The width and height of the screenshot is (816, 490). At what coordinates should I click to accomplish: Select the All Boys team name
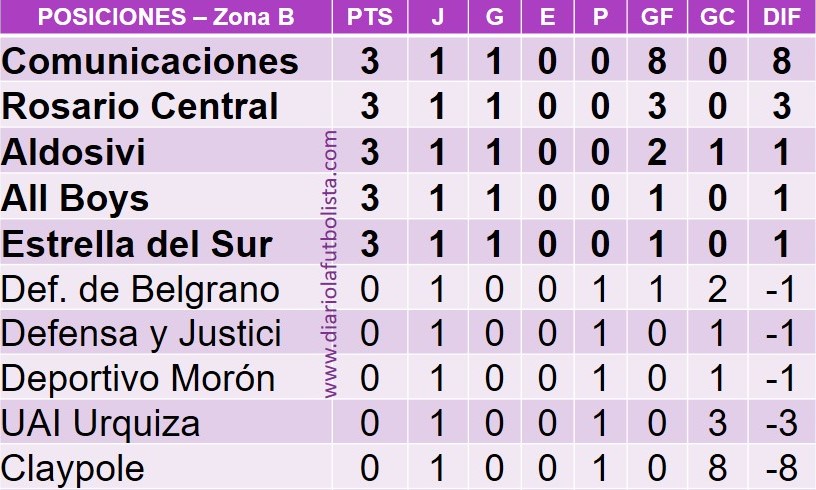pos(75,198)
